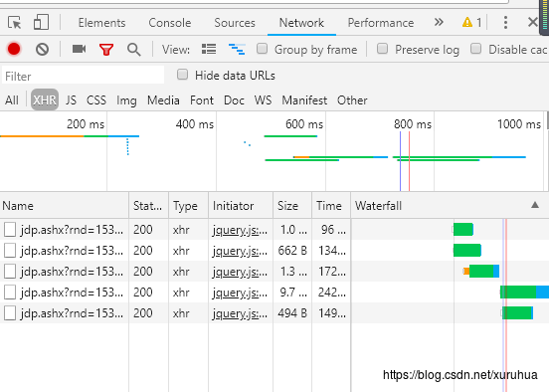
Task: Sort by the Type column header
Action: coord(188,206)
